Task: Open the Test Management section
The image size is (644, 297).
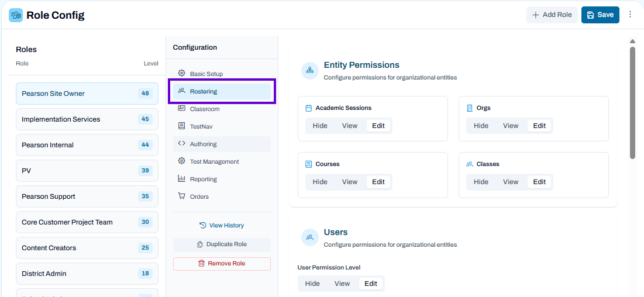Action: point(222,161)
